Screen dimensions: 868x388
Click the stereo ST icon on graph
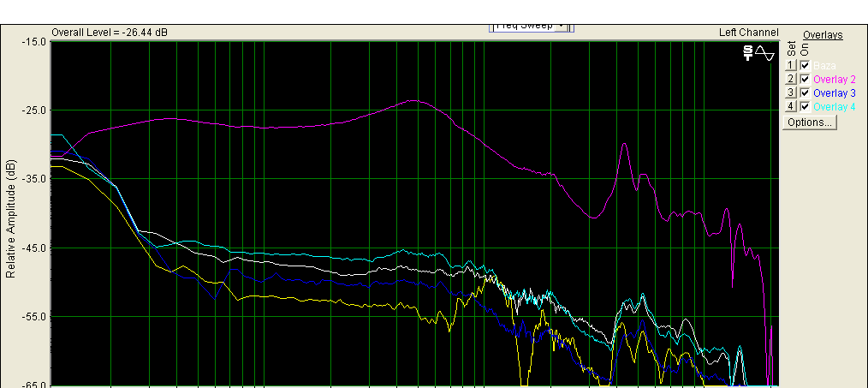tap(748, 52)
